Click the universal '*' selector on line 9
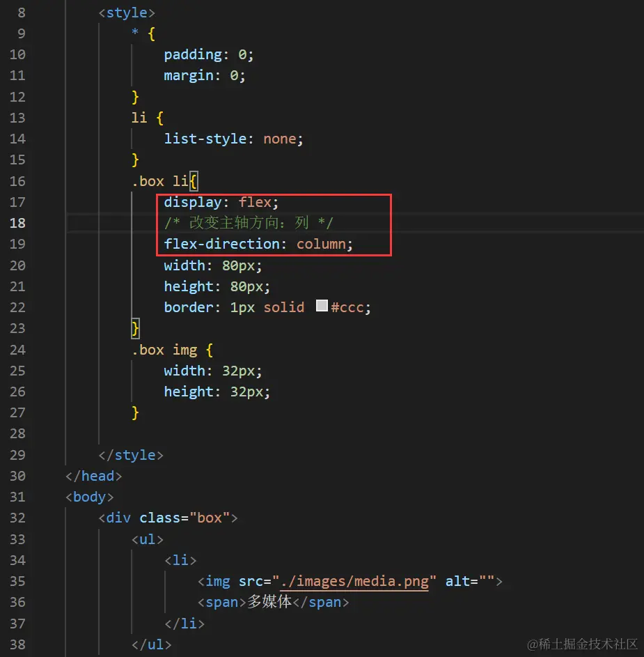This screenshot has height=657, width=644. [x=135, y=32]
